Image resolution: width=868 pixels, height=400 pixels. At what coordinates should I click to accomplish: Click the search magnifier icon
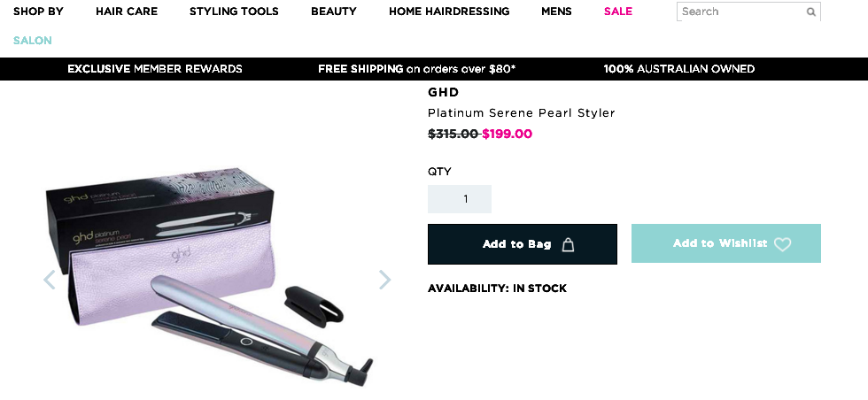[811, 12]
